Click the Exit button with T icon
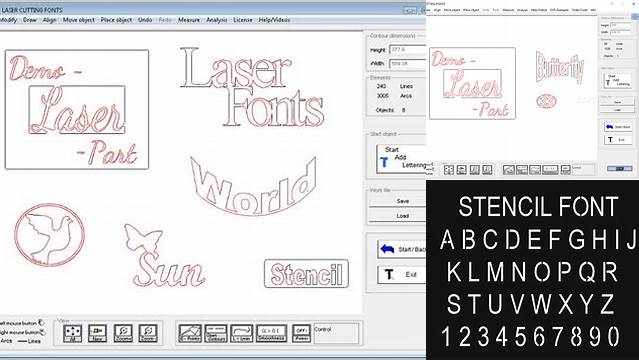Viewport: 639px width, 360px height. 402,274
